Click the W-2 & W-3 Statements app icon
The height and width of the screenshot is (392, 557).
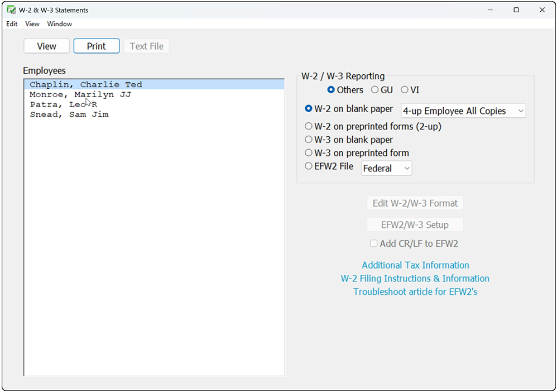11,10
